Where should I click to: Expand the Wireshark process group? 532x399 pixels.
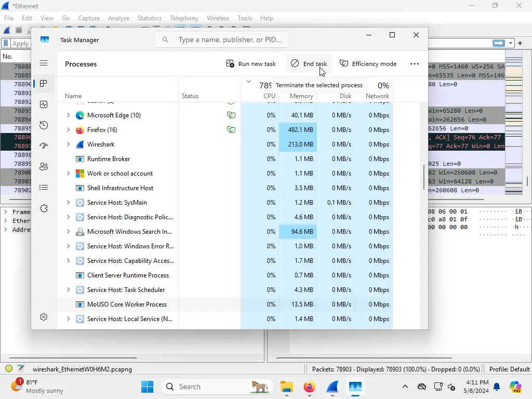(x=68, y=144)
